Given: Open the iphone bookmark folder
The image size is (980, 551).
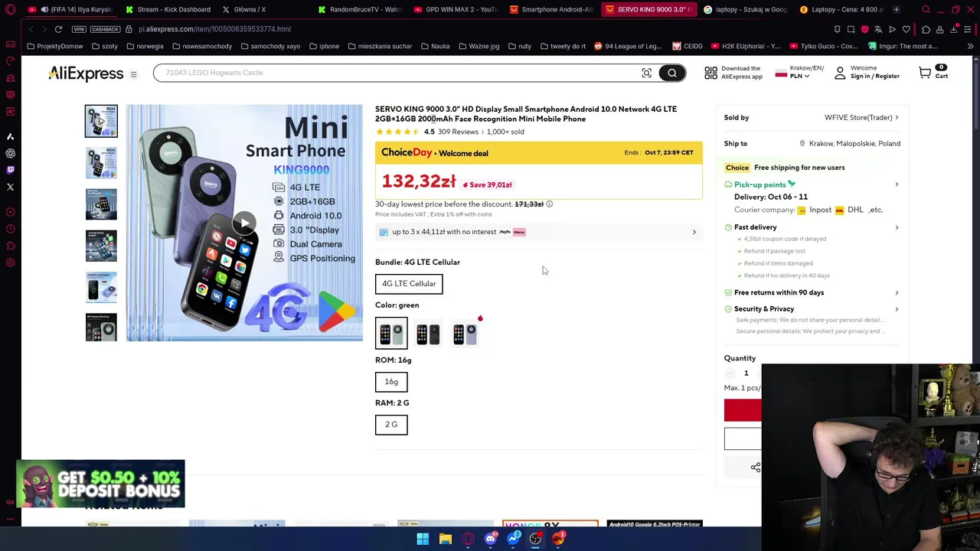Looking at the screenshot, I should [325, 46].
